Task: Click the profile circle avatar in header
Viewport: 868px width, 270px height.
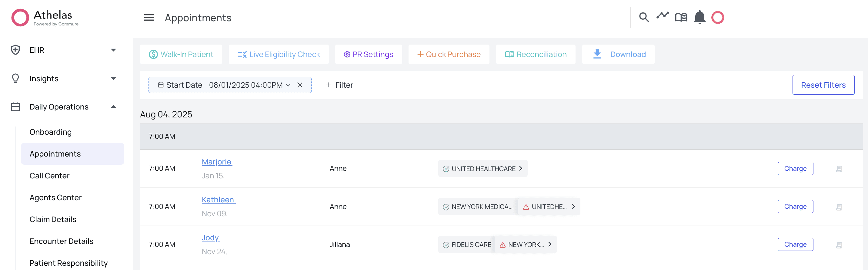Action: 717,17
